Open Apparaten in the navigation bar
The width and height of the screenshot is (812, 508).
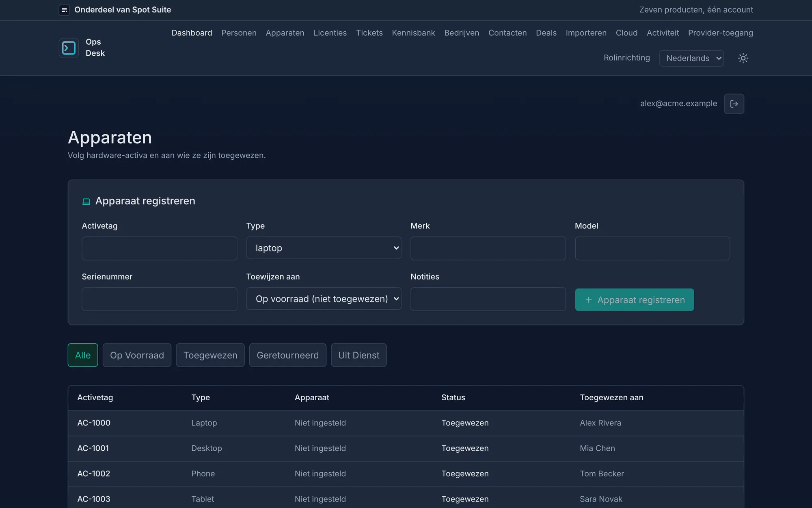tap(285, 33)
